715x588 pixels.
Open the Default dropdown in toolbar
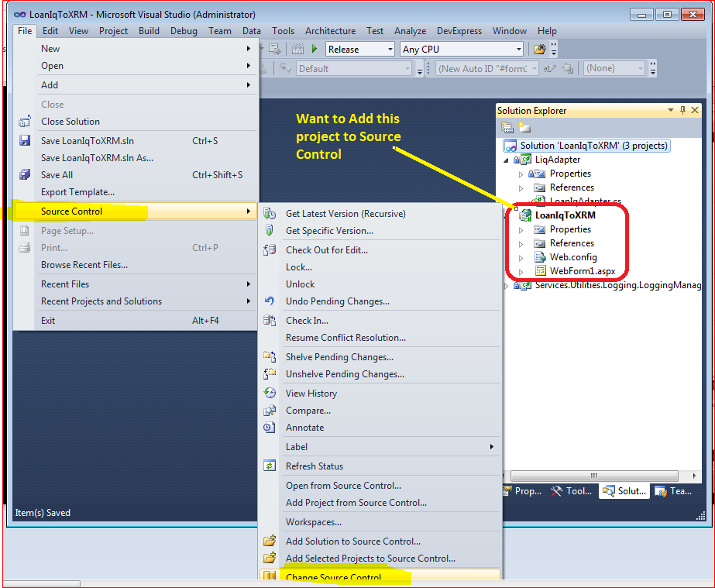click(x=407, y=68)
